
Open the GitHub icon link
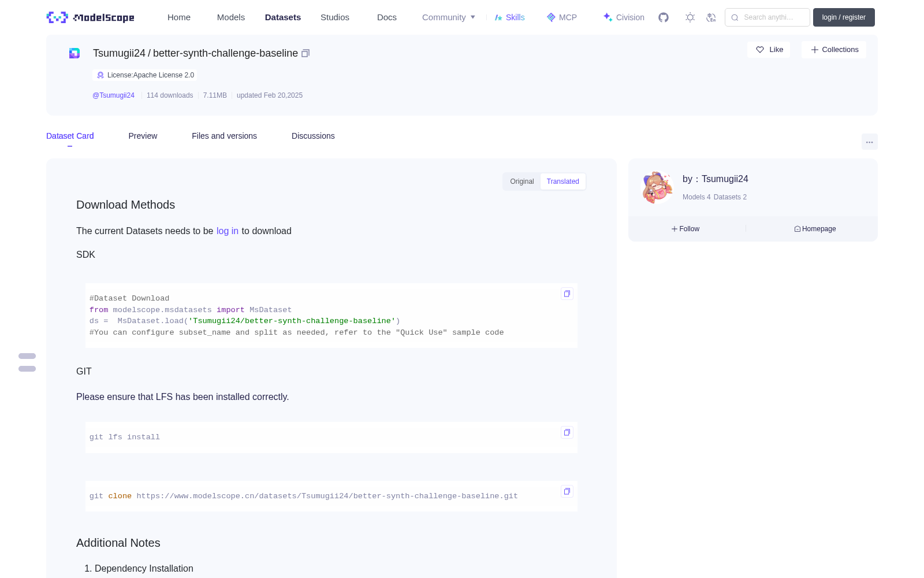tap(664, 17)
